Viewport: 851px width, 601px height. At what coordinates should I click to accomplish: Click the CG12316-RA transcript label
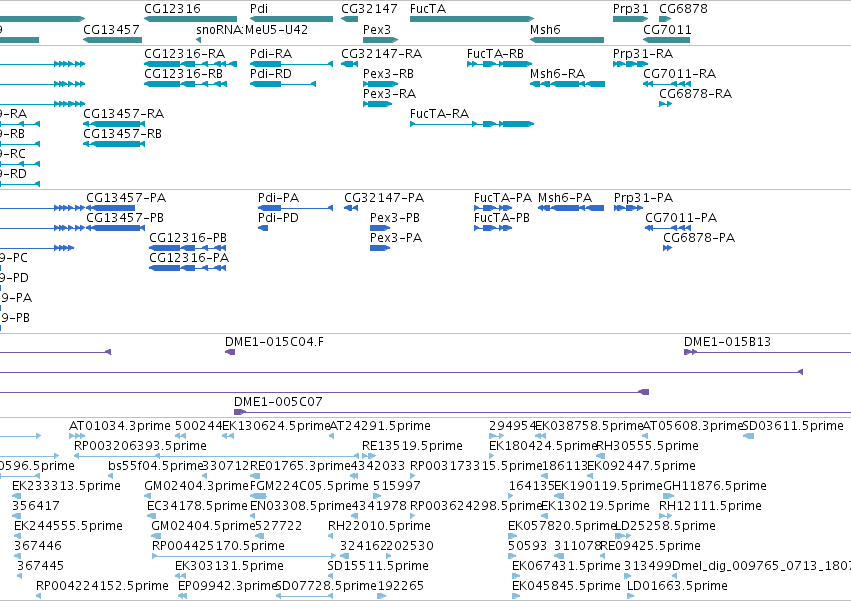pos(184,54)
